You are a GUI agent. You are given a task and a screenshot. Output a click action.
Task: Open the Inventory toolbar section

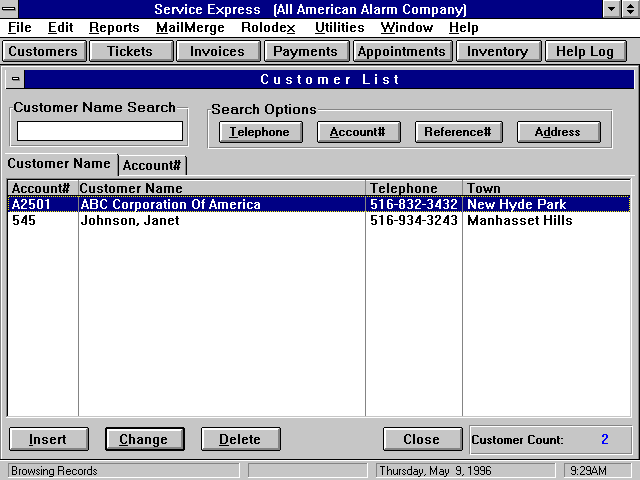click(497, 51)
